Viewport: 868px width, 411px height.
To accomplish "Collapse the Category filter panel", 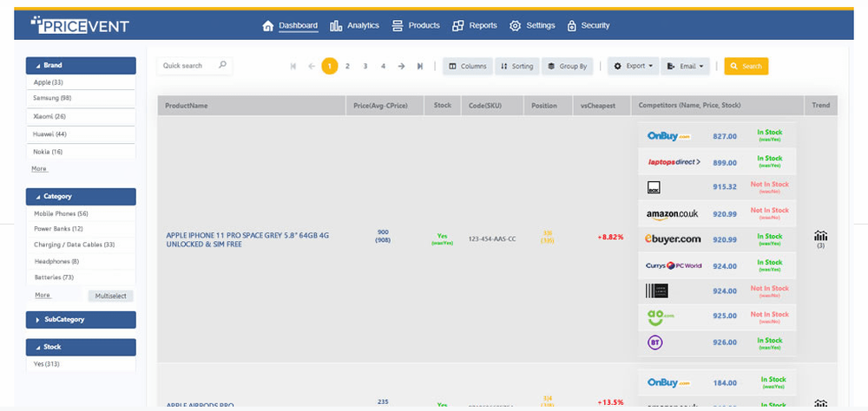I will pyautogui.click(x=81, y=196).
